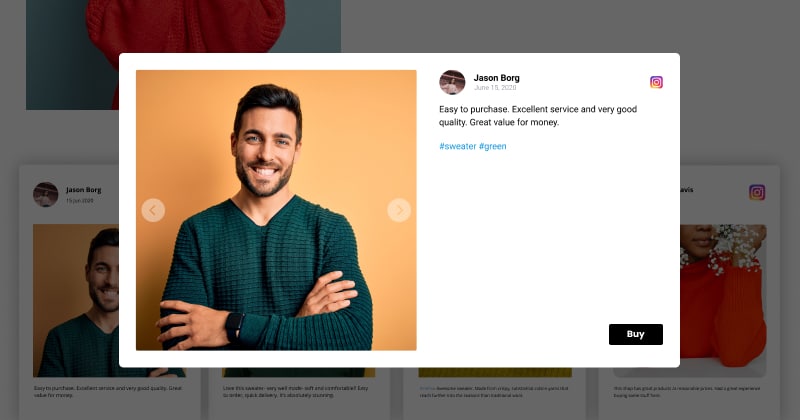Click the Instagram icon on the right background card
Viewport: 800px width, 420px height.
pos(757,192)
